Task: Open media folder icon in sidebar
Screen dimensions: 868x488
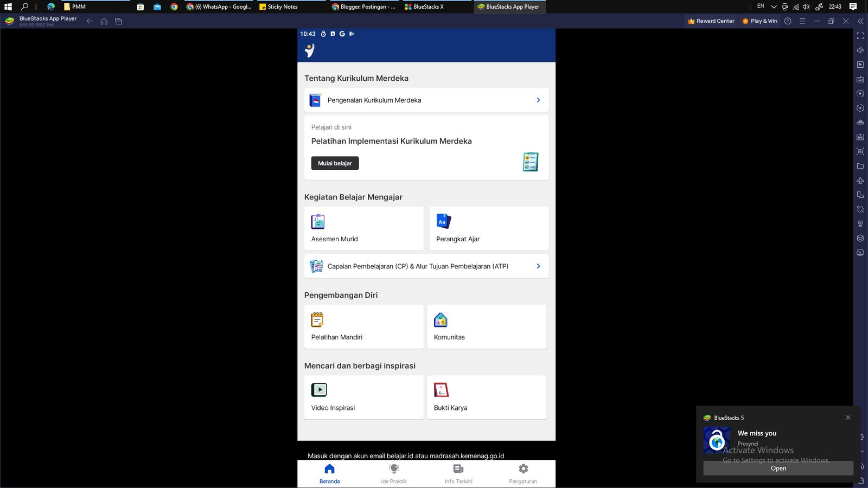Action: 860,166
